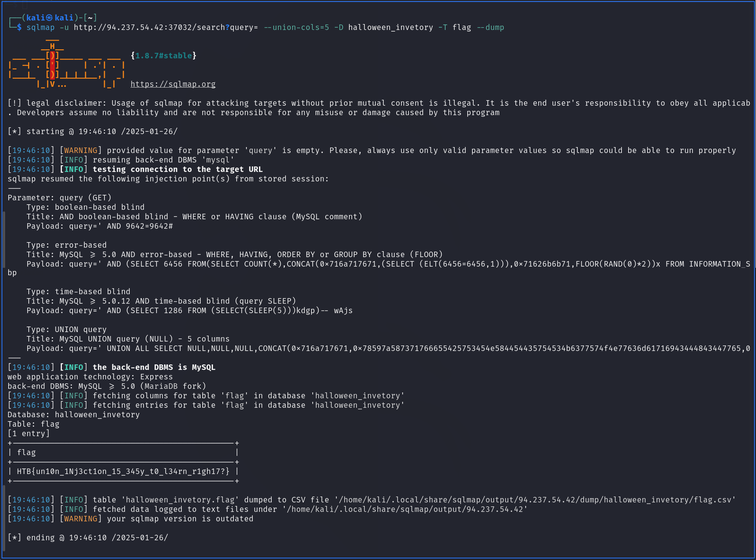This screenshot has width=756, height=560.
Task: Click 'halloween_invetory' in the command line
Action: coord(390,27)
